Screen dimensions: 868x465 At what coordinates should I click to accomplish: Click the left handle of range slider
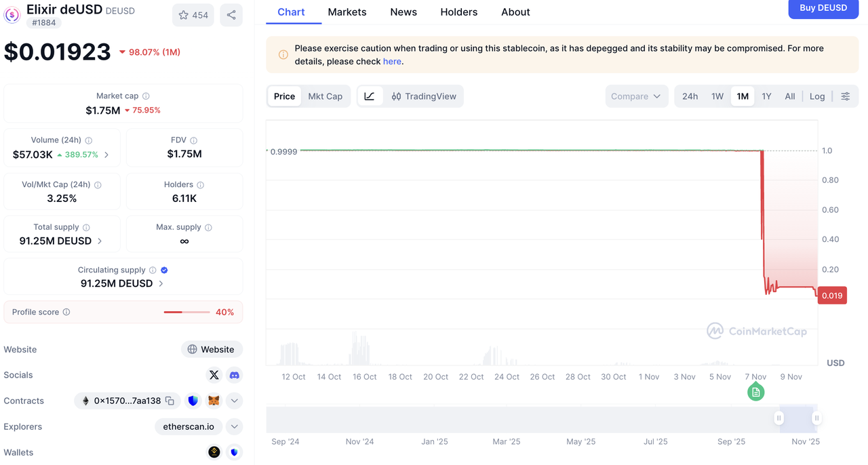[780, 418]
